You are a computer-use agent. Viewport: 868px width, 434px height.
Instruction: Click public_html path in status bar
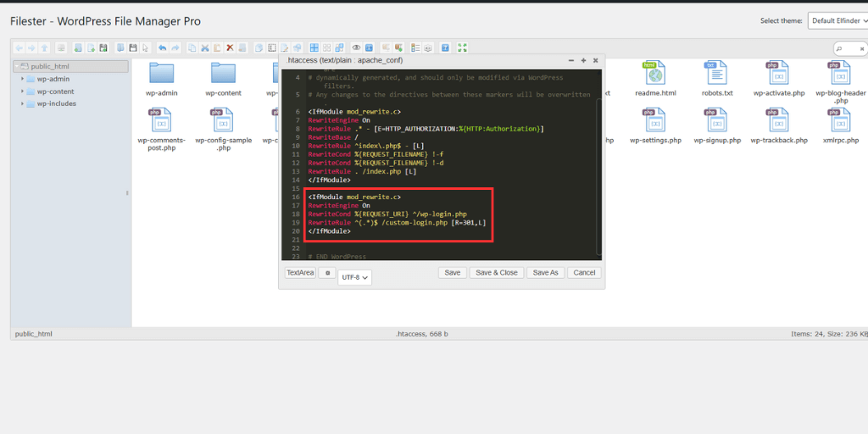tap(33, 334)
